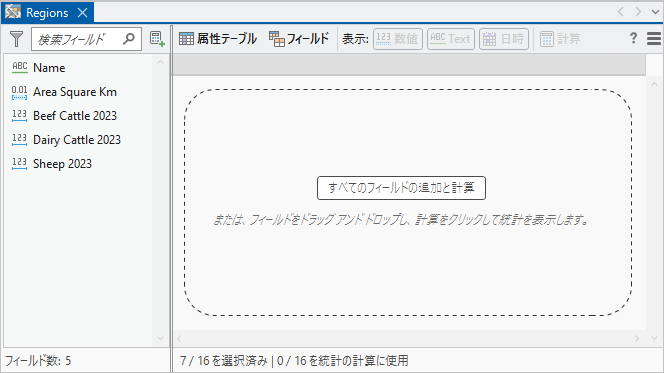The image size is (664, 373).
Task: Go to previous tab with left chevron
Action: click(620, 12)
